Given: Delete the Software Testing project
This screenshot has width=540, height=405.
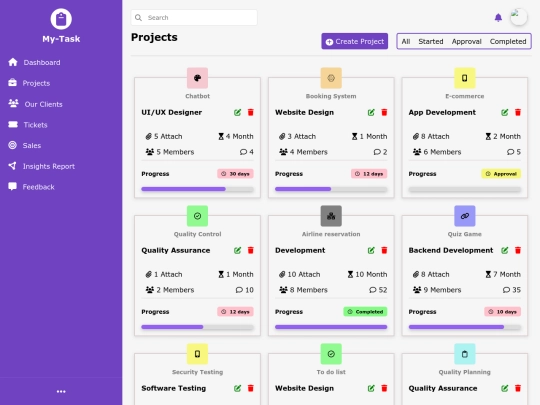Looking at the screenshot, I should pyautogui.click(x=251, y=388).
